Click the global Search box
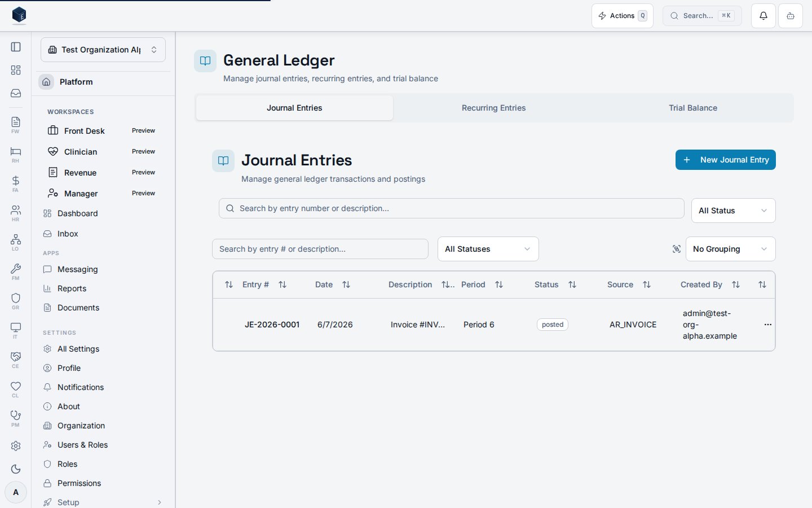The image size is (812, 508). click(702, 16)
